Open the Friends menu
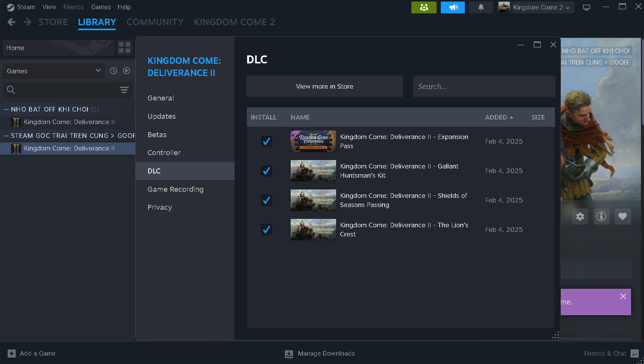 tap(73, 7)
